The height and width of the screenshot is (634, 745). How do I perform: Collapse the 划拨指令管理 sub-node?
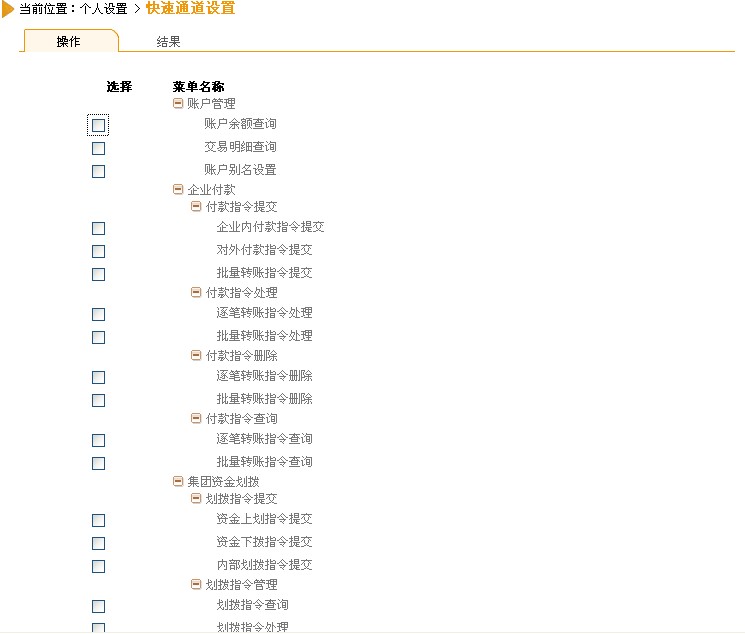point(196,584)
